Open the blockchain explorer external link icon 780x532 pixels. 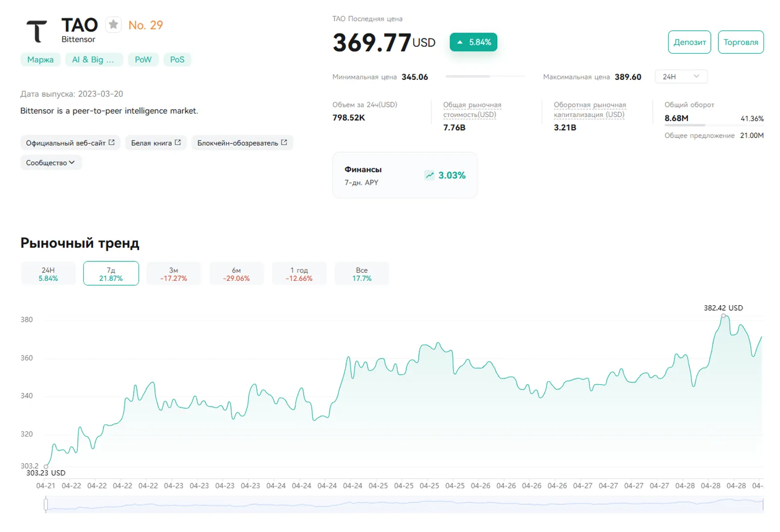[x=284, y=142]
